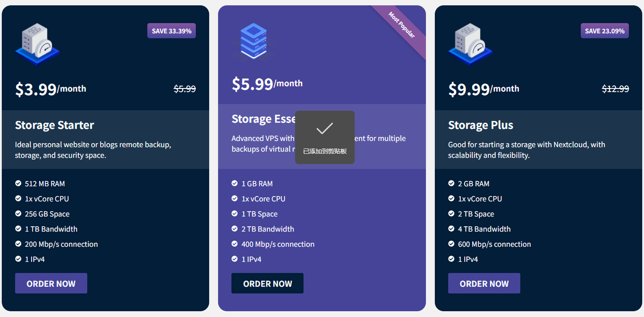Click check icon beside 512 MB RAM
Image resolution: width=644 pixels, height=317 pixels.
pyautogui.click(x=18, y=183)
